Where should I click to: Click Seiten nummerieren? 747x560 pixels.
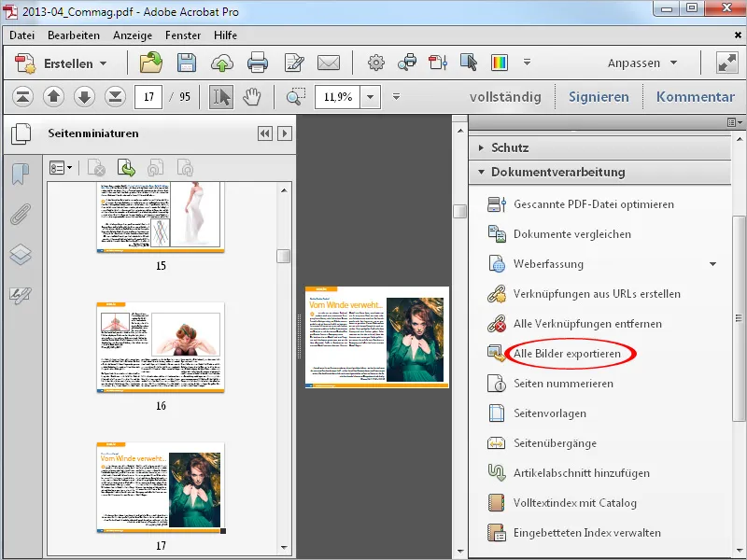[563, 384]
